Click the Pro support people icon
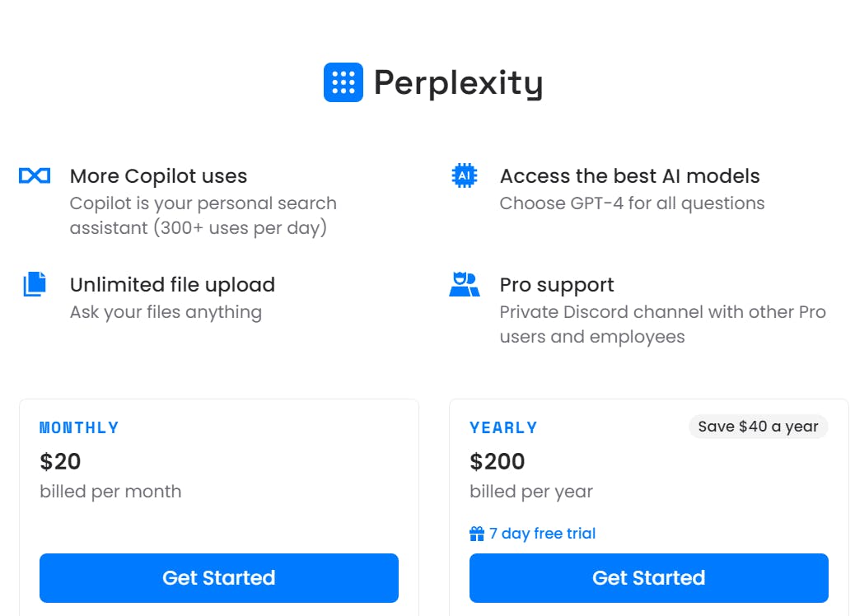The height and width of the screenshot is (616, 855). click(x=465, y=284)
